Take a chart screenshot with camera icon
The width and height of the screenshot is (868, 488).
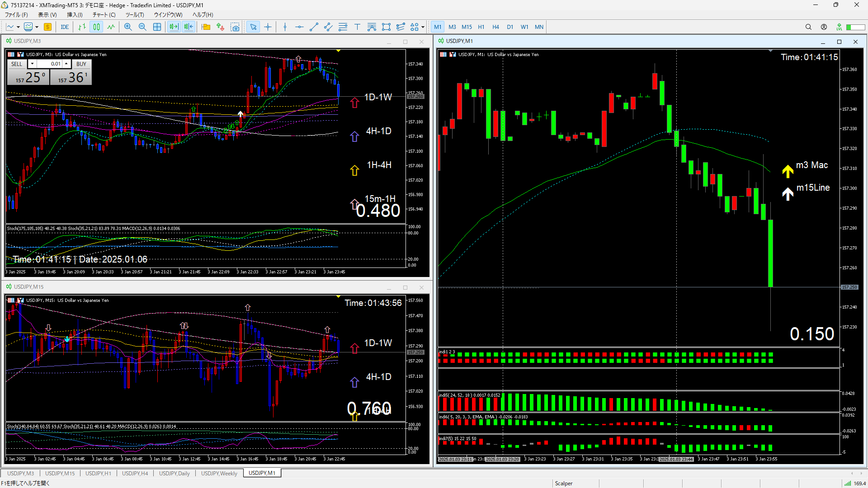click(235, 27)
